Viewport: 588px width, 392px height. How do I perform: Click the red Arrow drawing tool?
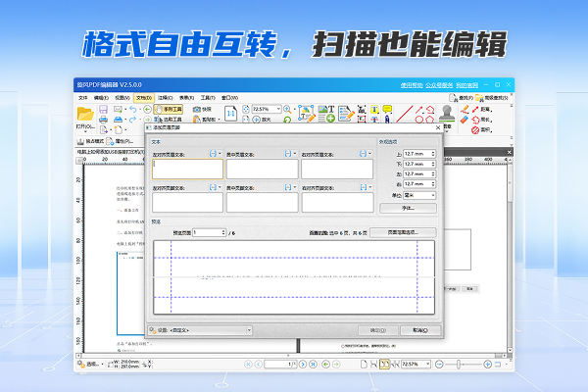[419, 109]
